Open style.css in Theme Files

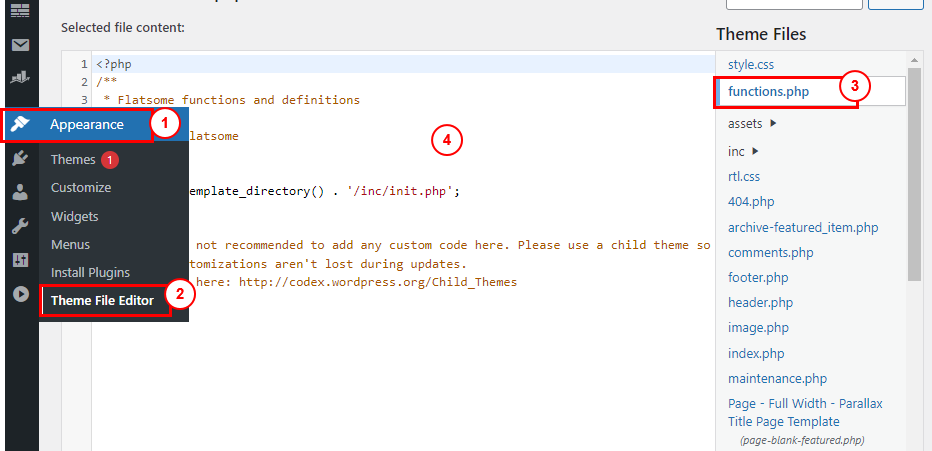[x=751, y=64]
